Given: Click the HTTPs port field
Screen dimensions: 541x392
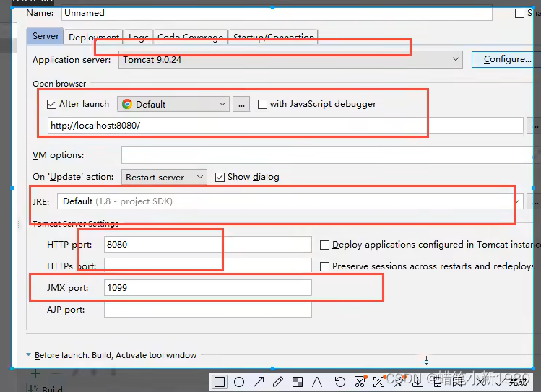Looking at the screenshot, I should click(x=208, y=266).
